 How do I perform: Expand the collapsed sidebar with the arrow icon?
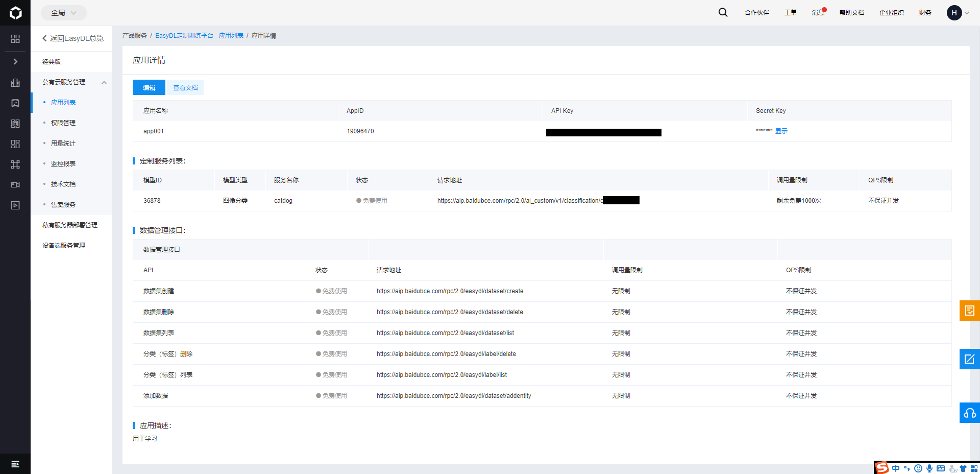point(15,61)
